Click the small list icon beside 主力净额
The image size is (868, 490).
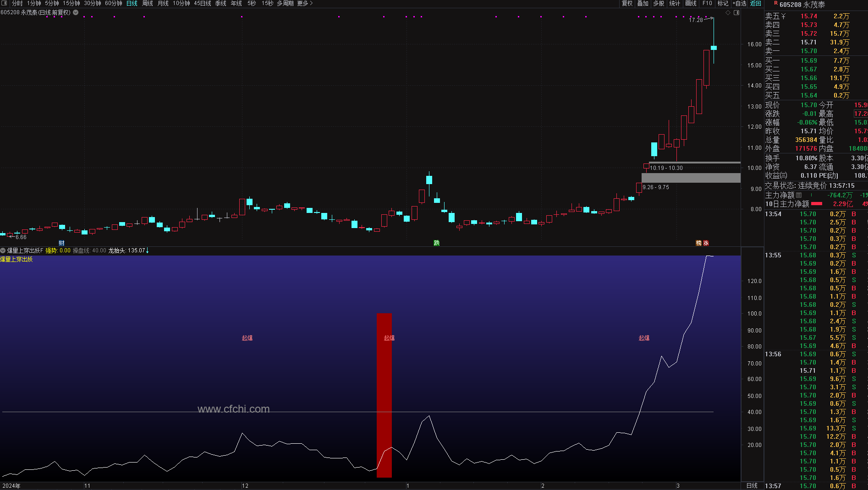coord(799,195)
